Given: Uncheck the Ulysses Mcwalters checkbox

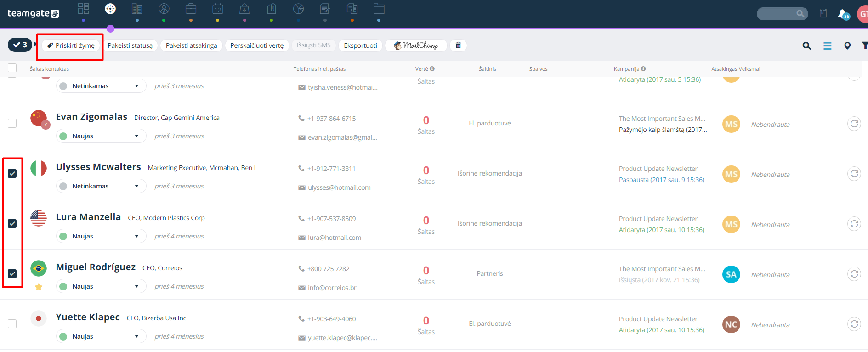Looking at the screenshot, I should point(12,173).
